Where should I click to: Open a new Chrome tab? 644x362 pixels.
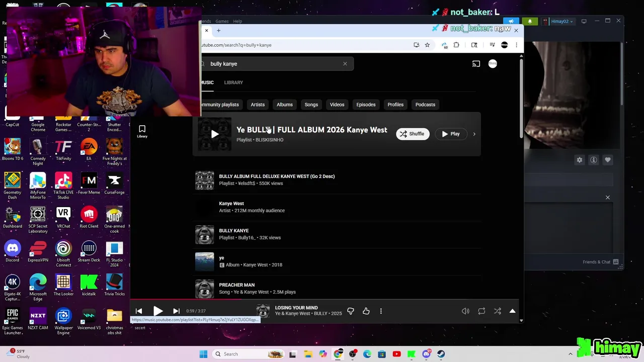coord(218,31)
